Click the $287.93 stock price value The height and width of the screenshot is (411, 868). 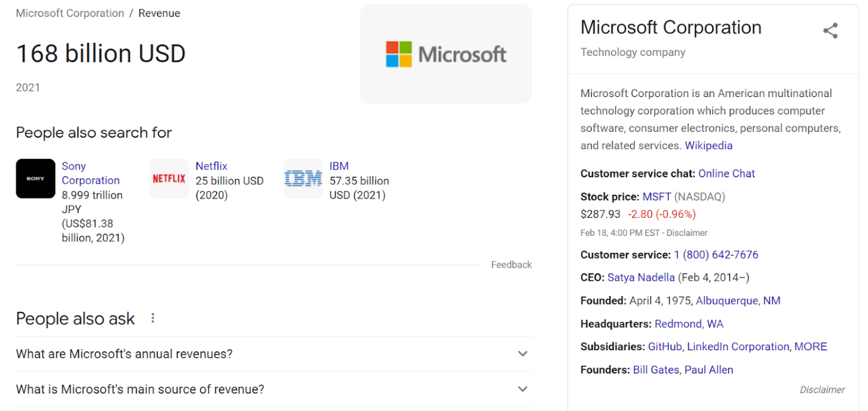[x=601, y=214]
